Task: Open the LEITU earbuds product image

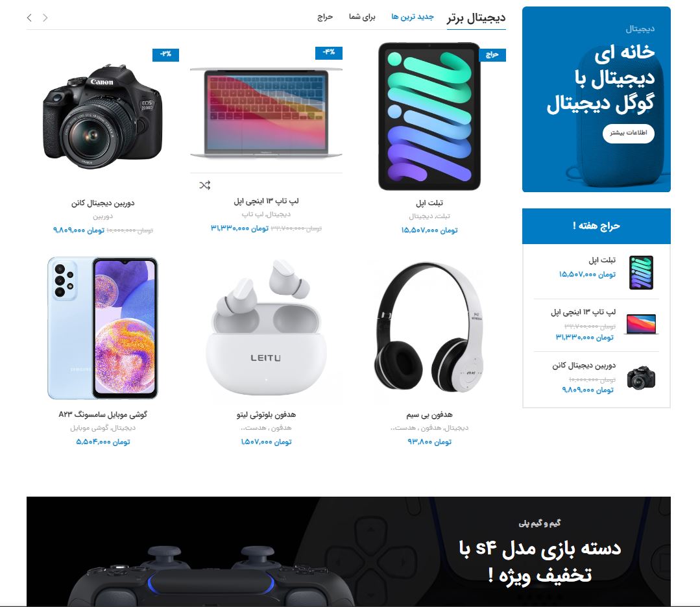Action: tap(266, 328)
